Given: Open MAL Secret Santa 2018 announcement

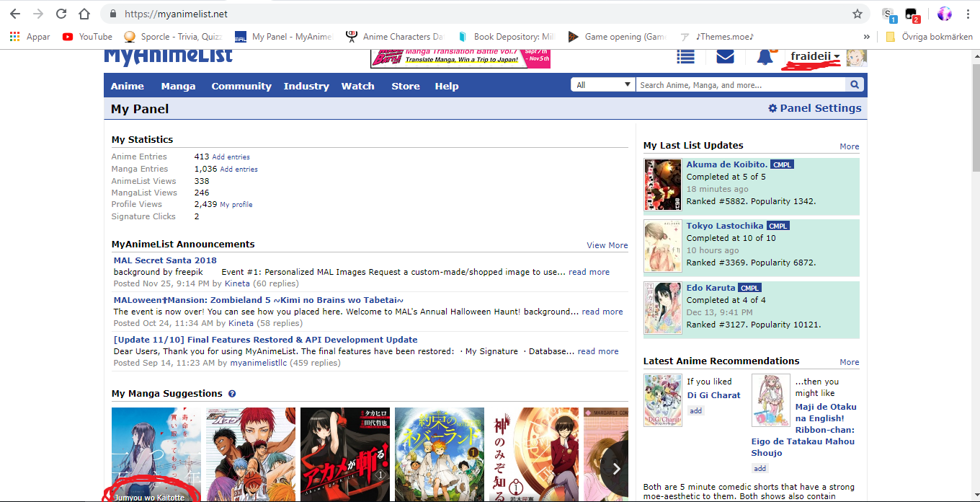Looking at the screenshot, I should tap(165, 260).
